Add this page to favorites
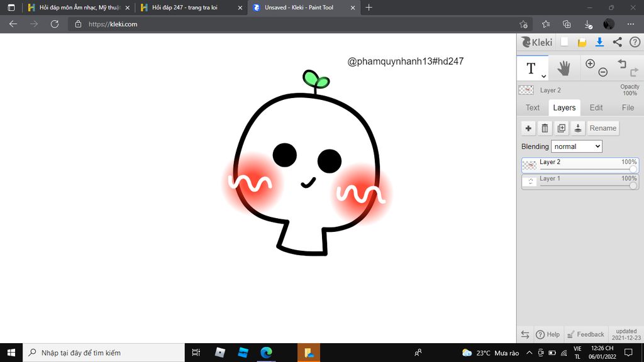This screenshot has width=644, height=362. tap(523, 25)
